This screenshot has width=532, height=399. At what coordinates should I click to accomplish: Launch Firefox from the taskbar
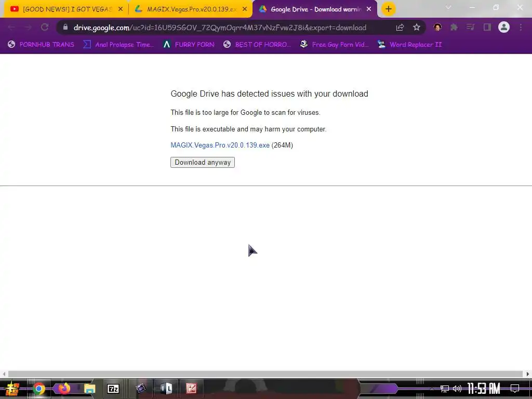[x=64, y=388]
